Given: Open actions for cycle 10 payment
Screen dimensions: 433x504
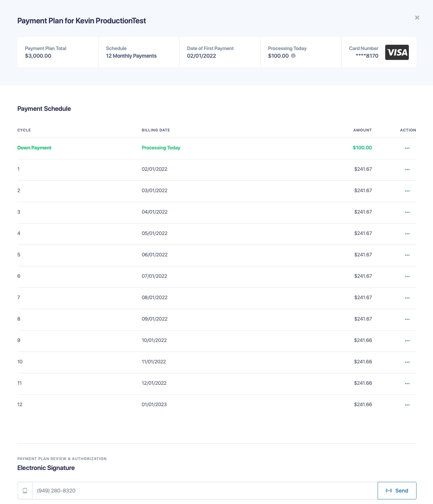Looking at the screenshot, I should coord(407,362).
